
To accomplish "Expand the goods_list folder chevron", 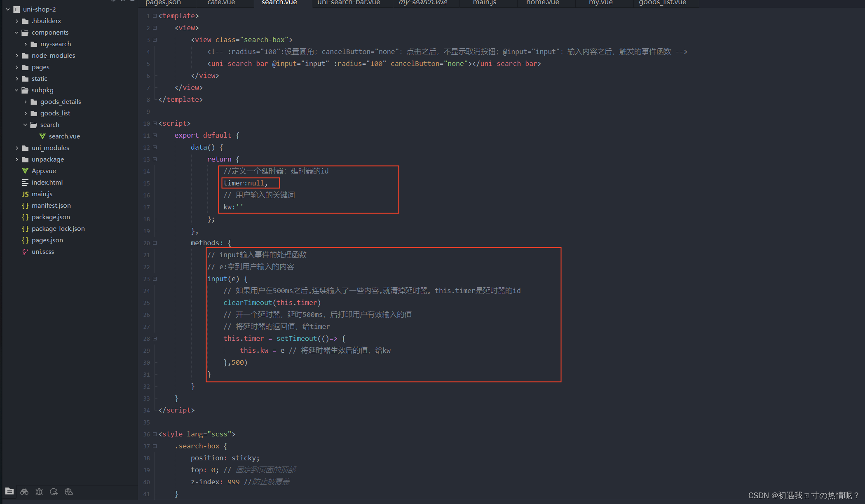I will [26, 113].
